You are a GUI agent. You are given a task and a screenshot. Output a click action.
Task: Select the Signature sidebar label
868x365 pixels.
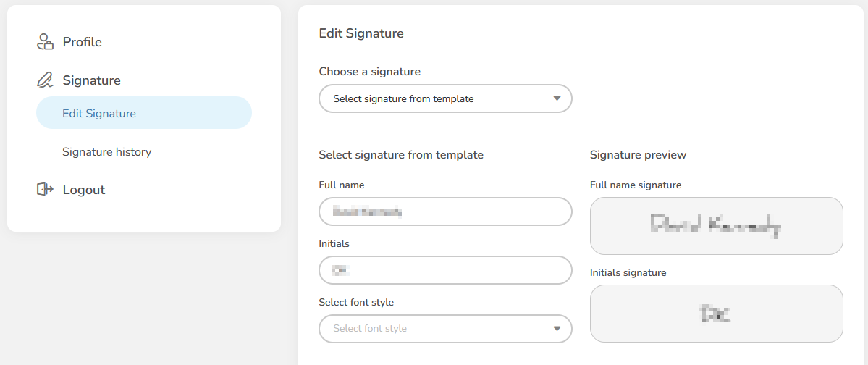tap(91, 80)
